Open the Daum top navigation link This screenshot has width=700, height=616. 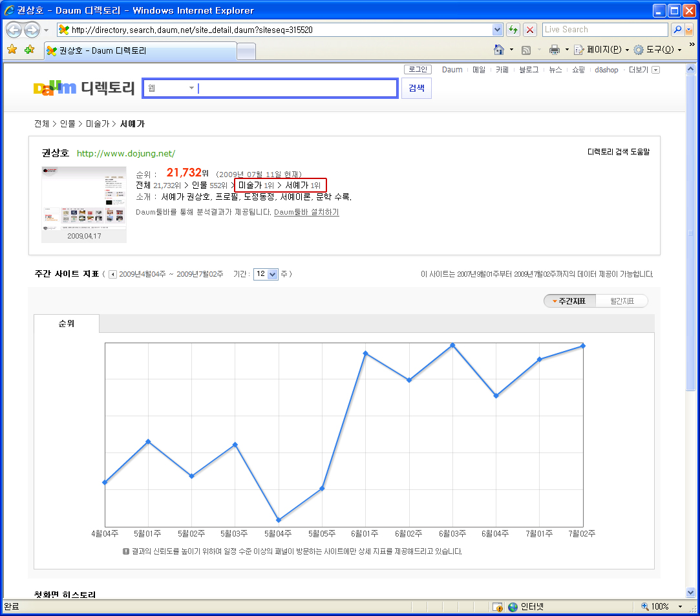click(452, 70)
